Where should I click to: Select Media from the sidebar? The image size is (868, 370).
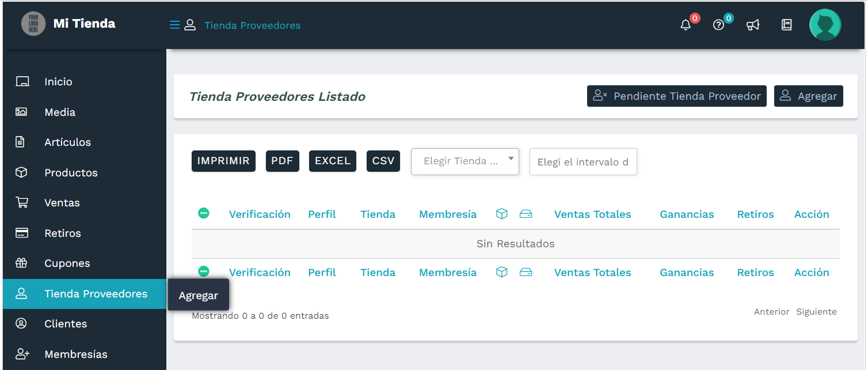pos(60,112)
